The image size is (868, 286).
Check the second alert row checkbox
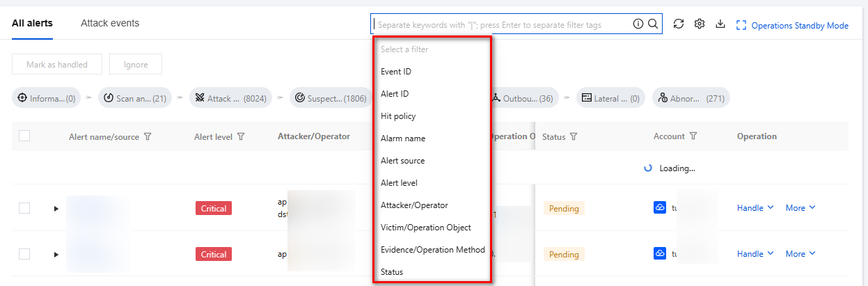pyautogui.click(x=24, y=254)
